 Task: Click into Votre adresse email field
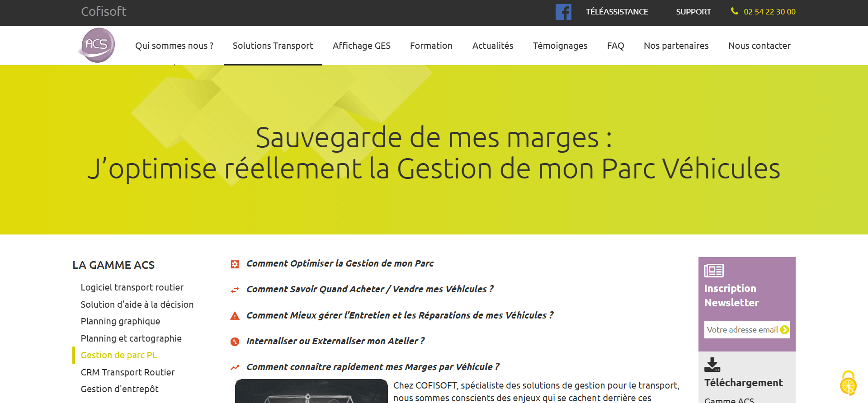pyautogui.click(x=741, y=330)
